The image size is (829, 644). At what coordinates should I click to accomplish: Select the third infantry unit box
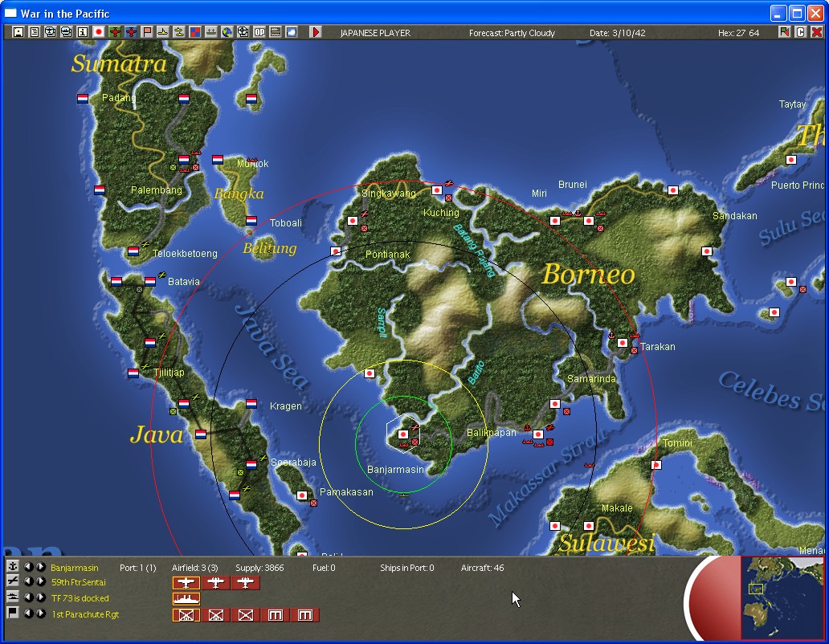tap(245, 615)
